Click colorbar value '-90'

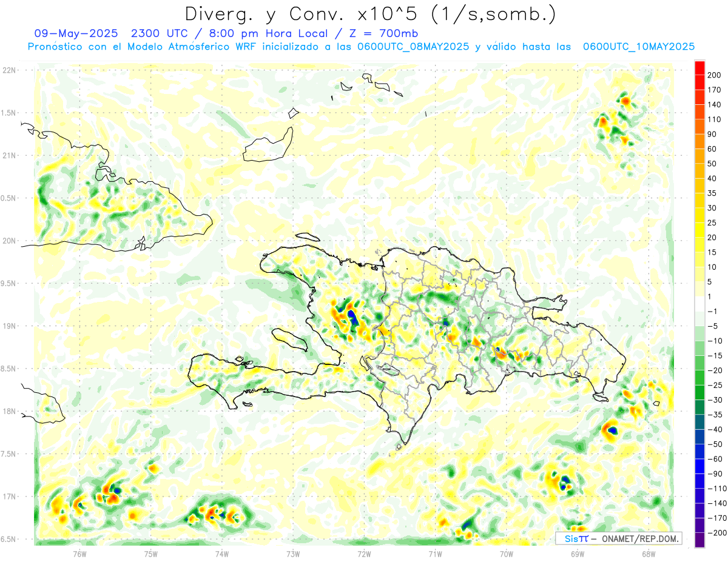click(x=715, y=474)
